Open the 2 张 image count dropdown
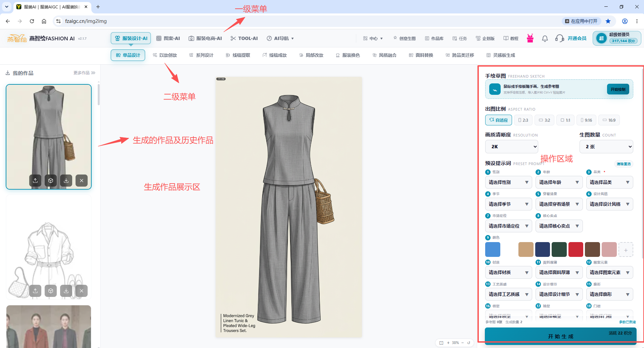This screenshot has width=644, height=348. (x=606, y=147)
